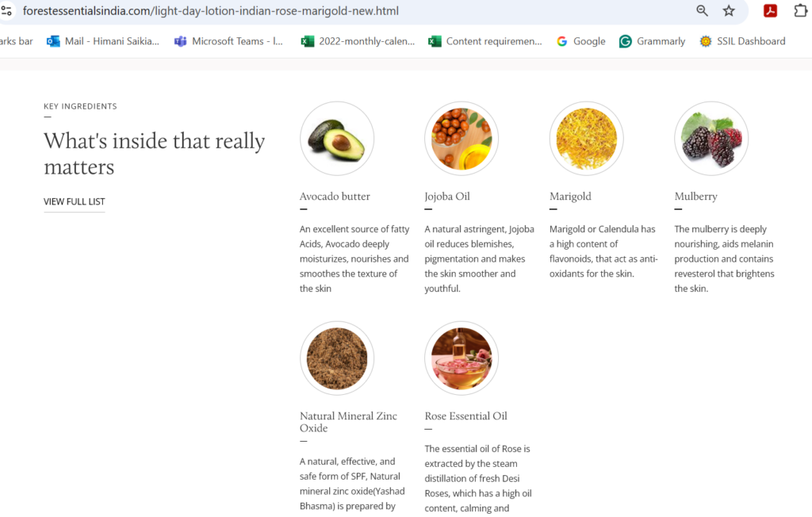Screen dimensions: 812x517
Task: Click the zoom magnifier icon in address bar
Action: pos(703,11)
